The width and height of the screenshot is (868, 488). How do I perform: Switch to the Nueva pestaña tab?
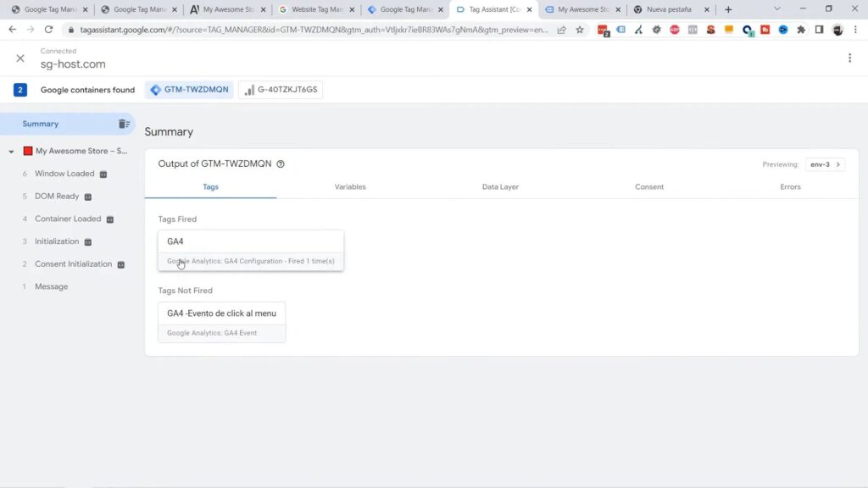point(668,9)
